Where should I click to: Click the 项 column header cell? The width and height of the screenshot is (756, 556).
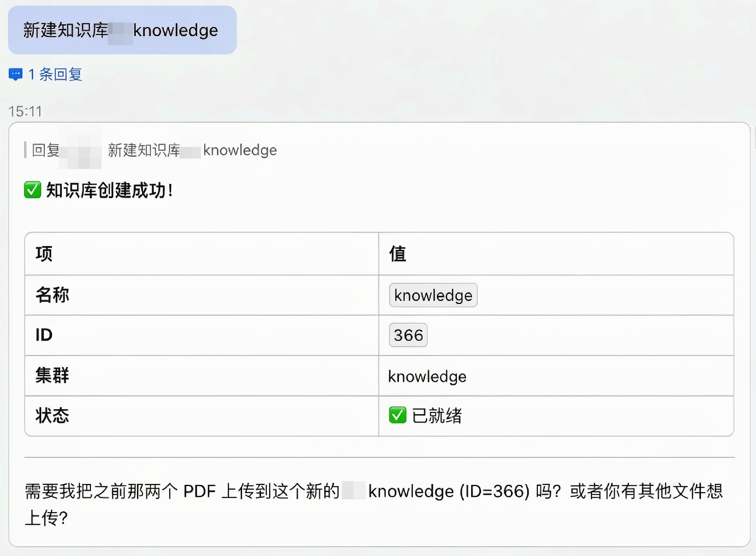pos(202,254)
